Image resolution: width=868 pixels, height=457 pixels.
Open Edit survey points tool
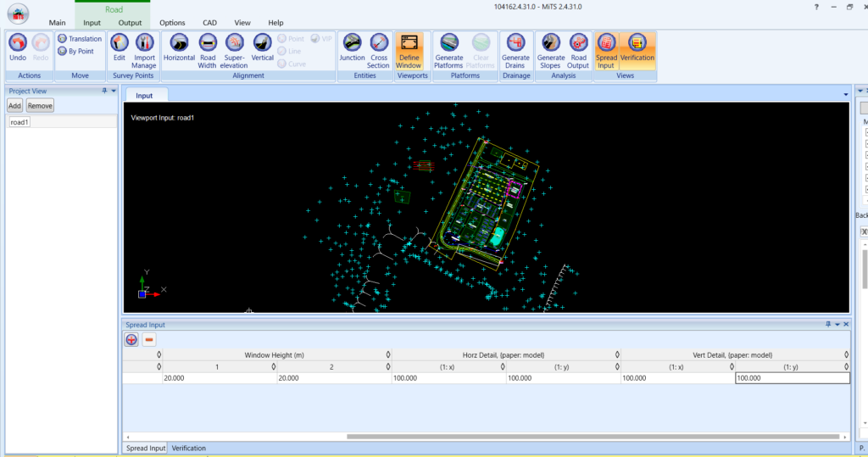pos(119,47)
